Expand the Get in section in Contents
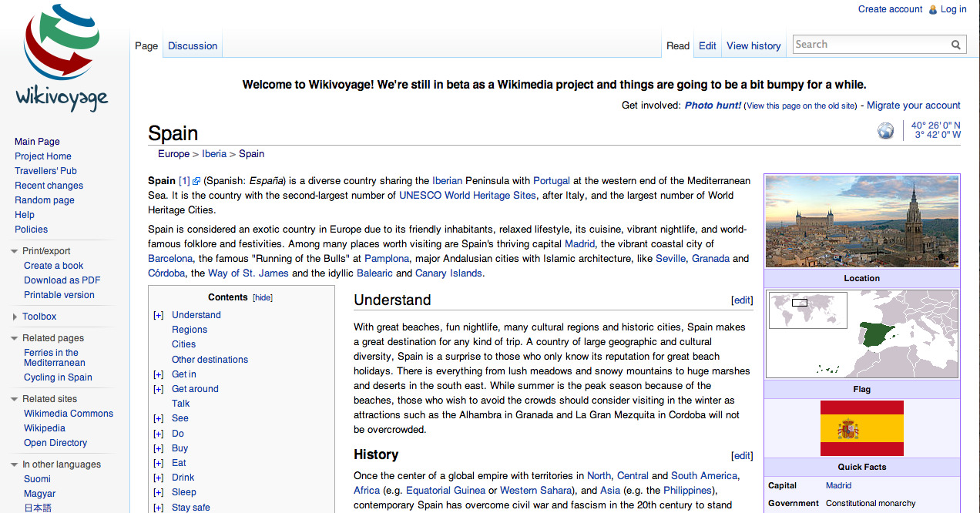 tap(158, 374)
